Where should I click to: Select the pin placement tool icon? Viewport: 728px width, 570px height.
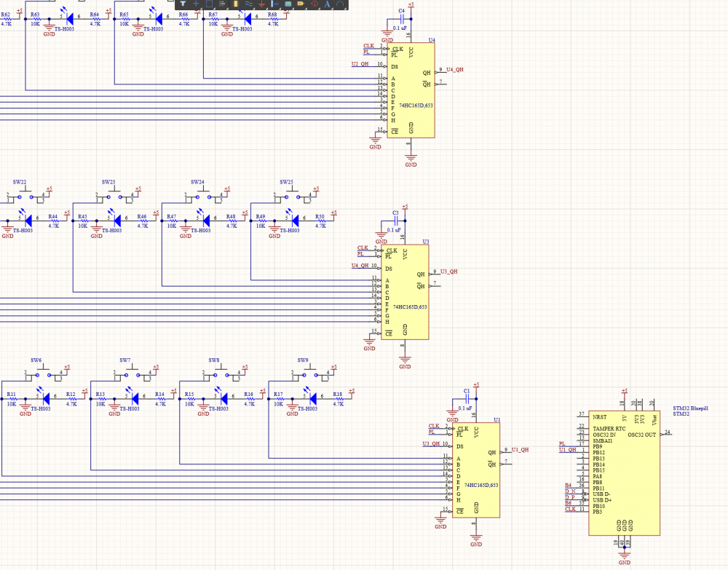(274, 4)
